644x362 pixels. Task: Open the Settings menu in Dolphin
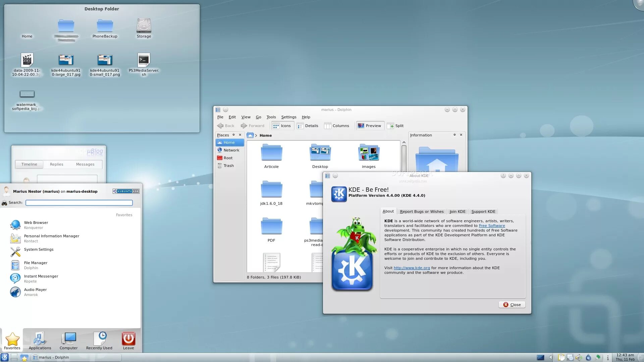[288, 117]
